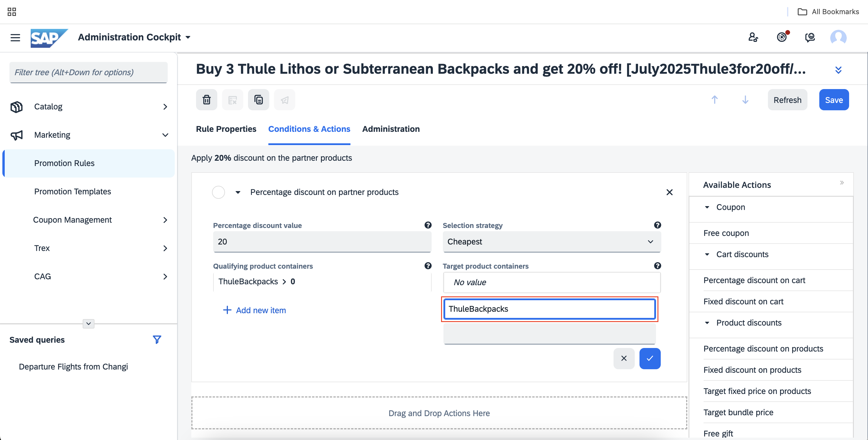
Task: Collapse the Coupon actions group
Action: click(x=707, y=207)
